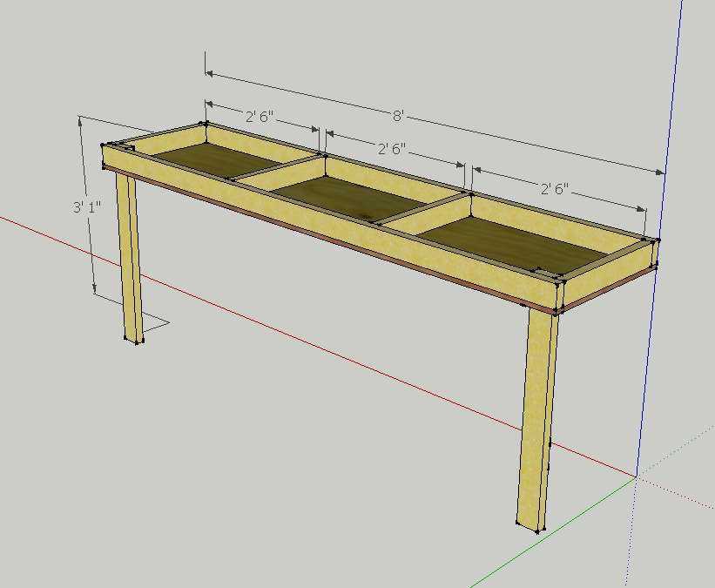Select the 2' 6" dimension over the rightmost bay

click(x=555, y=188)
